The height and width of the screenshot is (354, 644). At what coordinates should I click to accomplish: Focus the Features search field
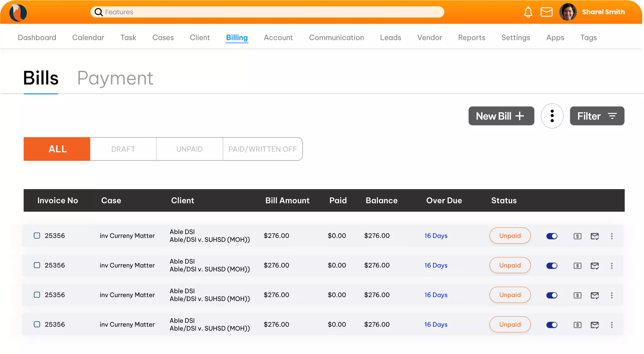(x=267, y=12)
